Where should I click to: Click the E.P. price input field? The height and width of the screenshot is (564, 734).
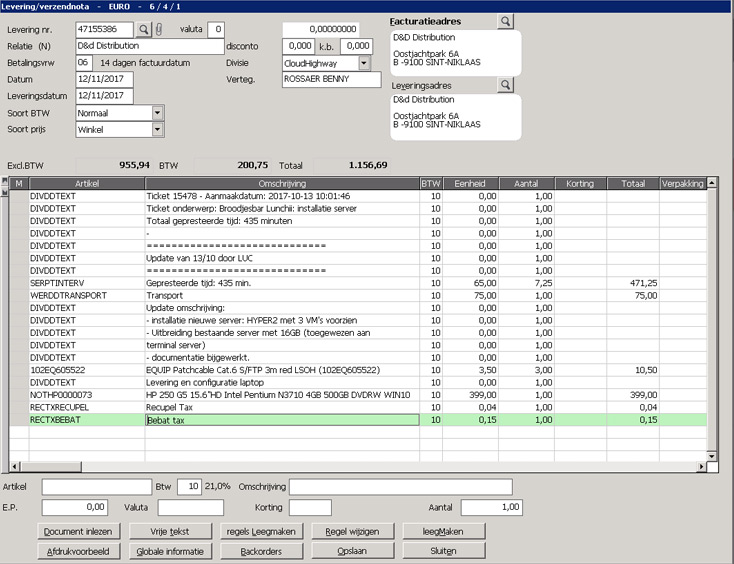click(x=75, y=507)
